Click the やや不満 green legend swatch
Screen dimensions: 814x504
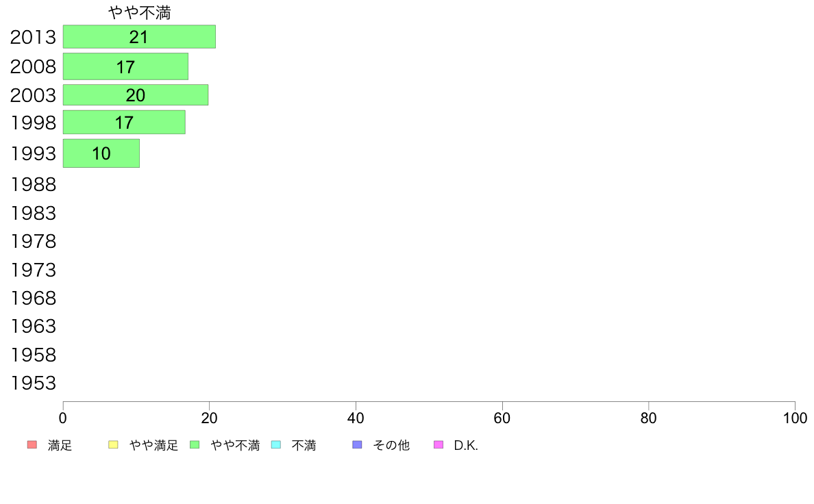[195, 445]
